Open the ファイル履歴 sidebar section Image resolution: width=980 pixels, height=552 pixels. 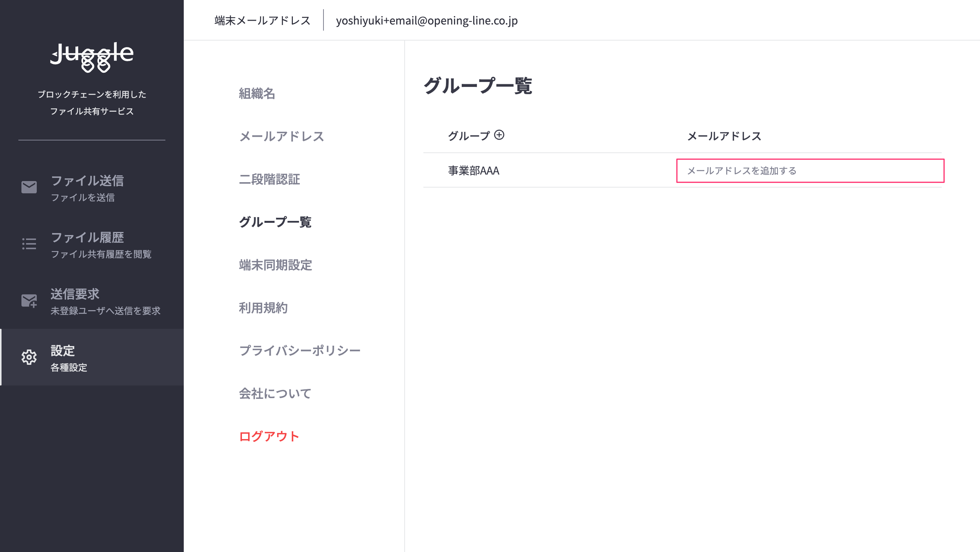point(87,238)
